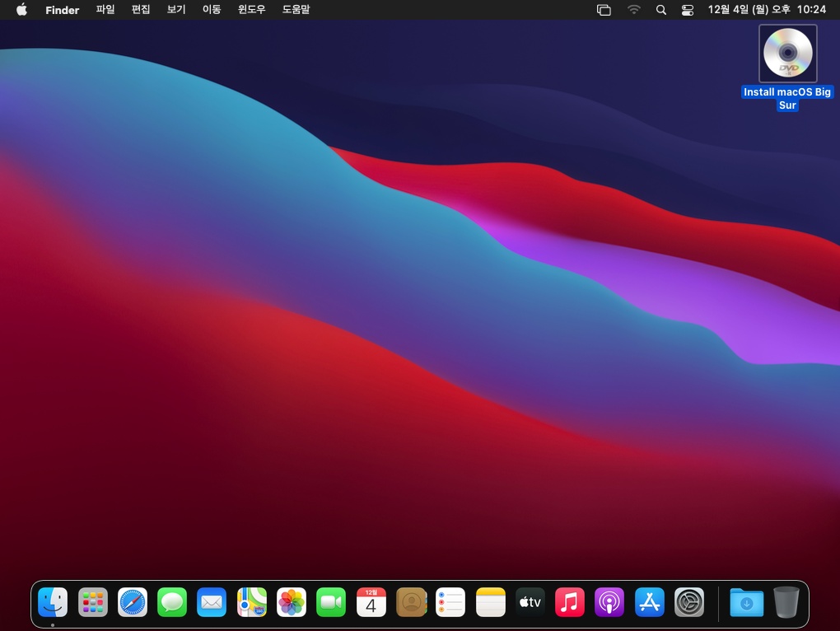Launch Safari from the Dock
The width and height of the screenshot is (840, 631).
133,603
